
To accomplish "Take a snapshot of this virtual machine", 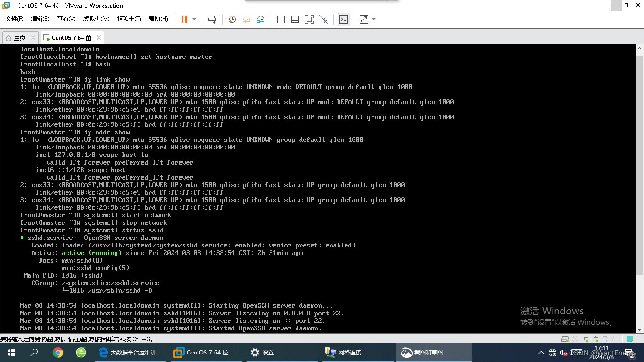I will [x=232, y=19].
